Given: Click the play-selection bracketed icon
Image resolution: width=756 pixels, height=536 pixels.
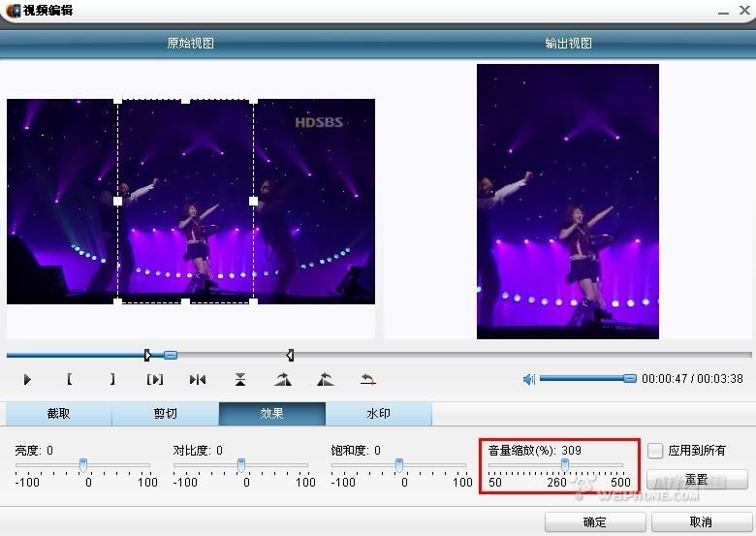Looking at the screenshot, I should tap(154, 380).
